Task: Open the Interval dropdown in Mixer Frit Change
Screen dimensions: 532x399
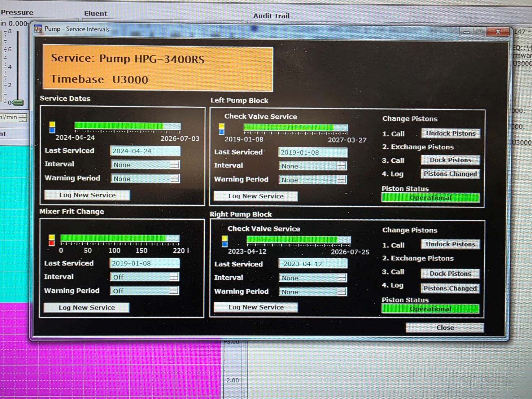Action: [x=144, y=277]
